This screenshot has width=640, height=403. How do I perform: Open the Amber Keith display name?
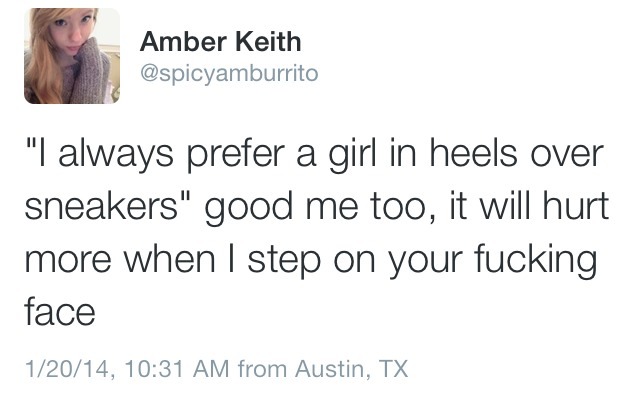[220, 42]
